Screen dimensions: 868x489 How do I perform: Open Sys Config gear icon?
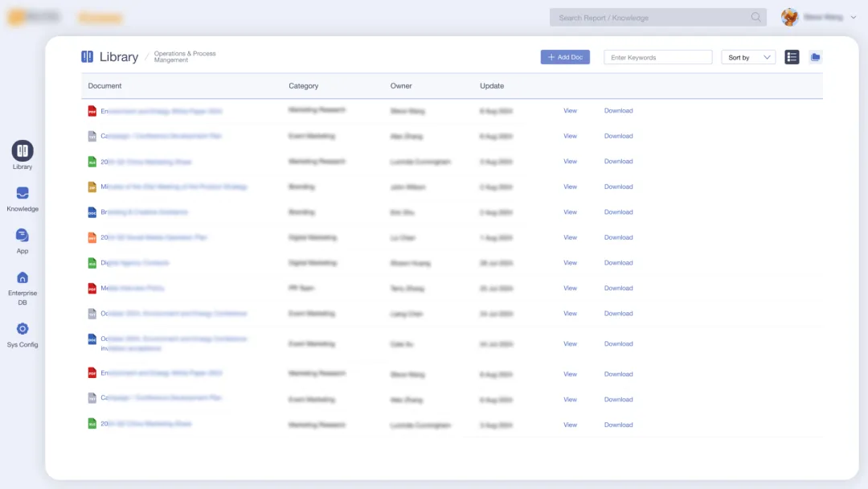pos(23,329)
